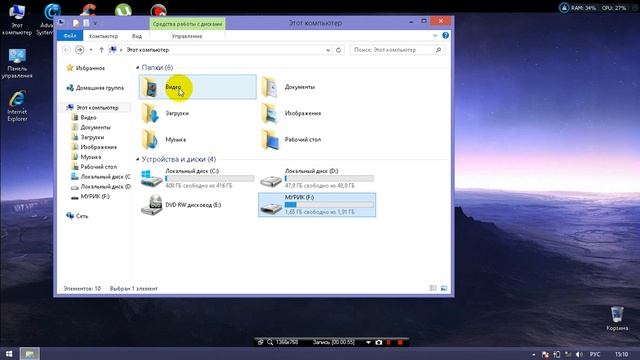The image size is (640, 360).
Task: Switch to large icons view in status bar
Action: pyautogui.click(x=444, y=288)
